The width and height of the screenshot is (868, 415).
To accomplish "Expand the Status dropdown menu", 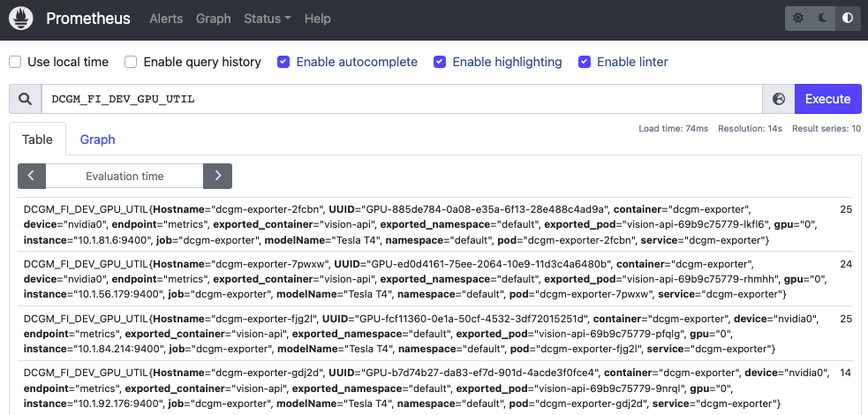I will pos(268,19).
